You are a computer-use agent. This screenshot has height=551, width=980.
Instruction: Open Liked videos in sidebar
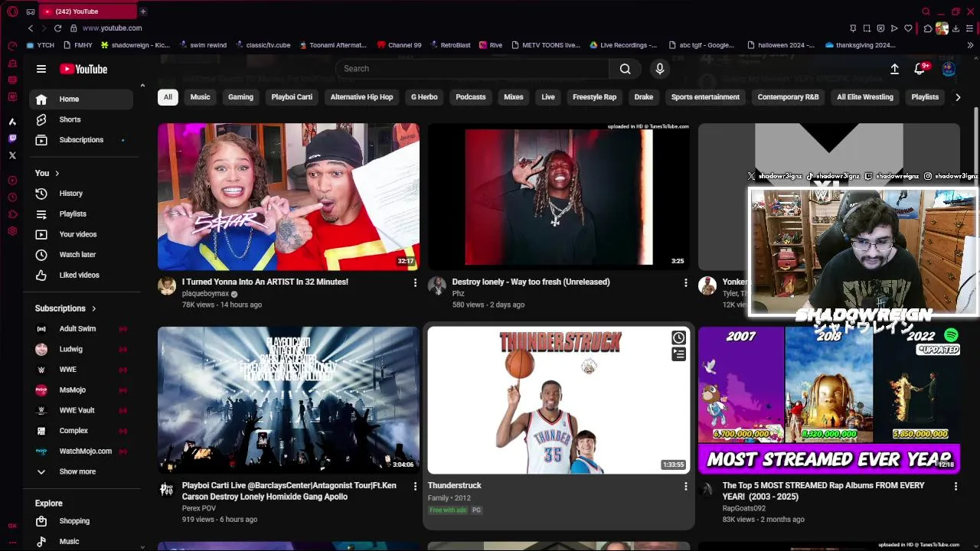(x=81, y=275)
